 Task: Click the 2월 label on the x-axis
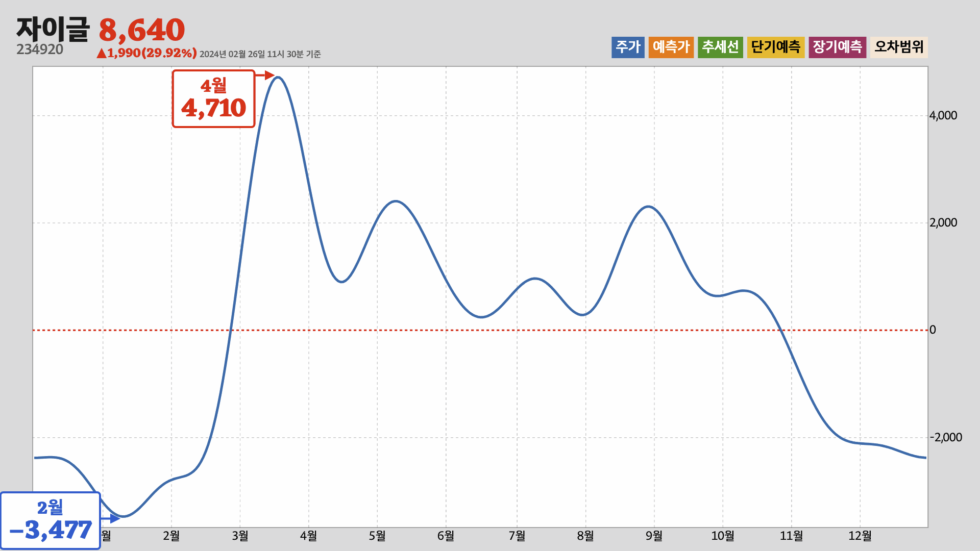click(171, 536)
